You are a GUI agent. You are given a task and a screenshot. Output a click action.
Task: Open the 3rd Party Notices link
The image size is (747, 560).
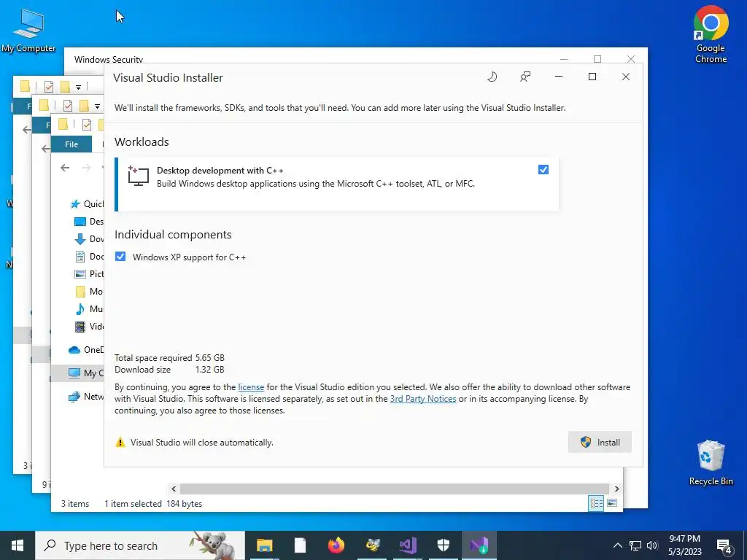pyautogui.click(x=423, y=399)
